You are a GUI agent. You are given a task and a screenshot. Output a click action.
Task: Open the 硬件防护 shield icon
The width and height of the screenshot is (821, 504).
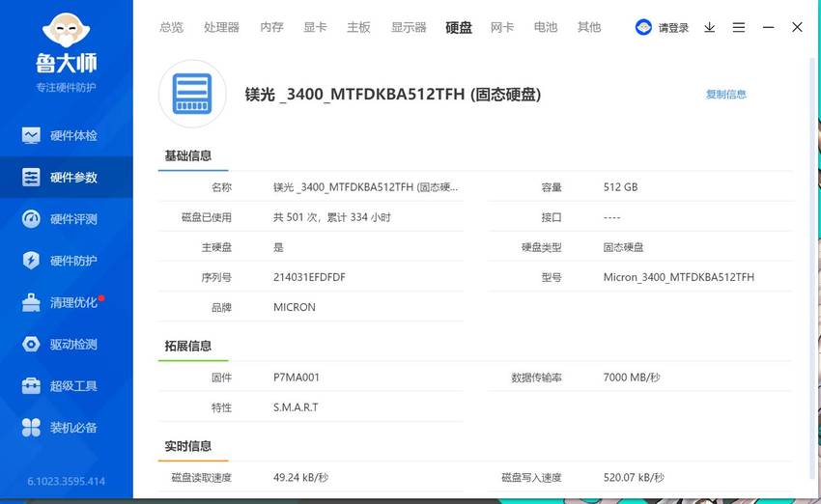pos(31,261)
